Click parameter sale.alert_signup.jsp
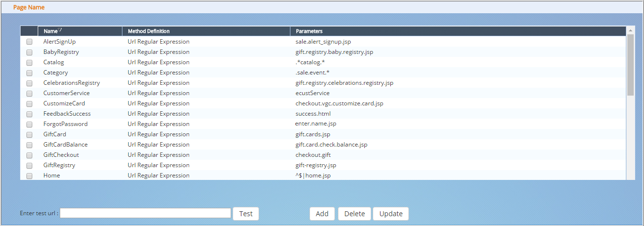Screen dimensions: 644x226 pyautogui.click(x=323, y=42)
